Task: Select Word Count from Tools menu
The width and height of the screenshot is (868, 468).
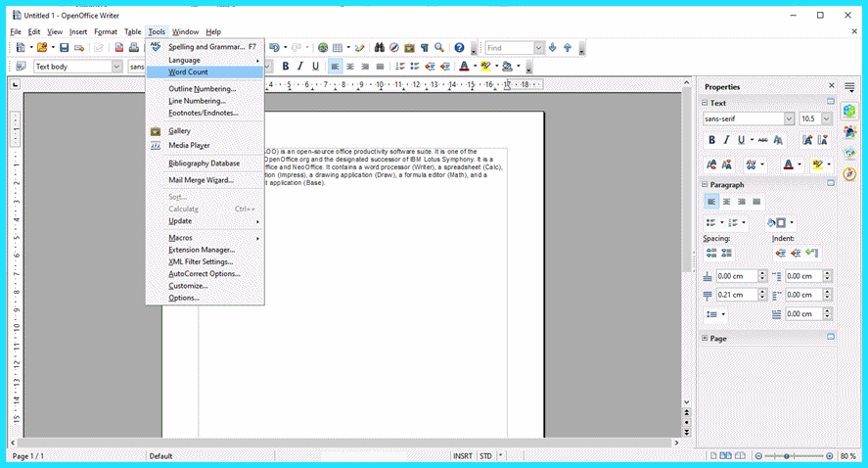Action: point(205,72)
